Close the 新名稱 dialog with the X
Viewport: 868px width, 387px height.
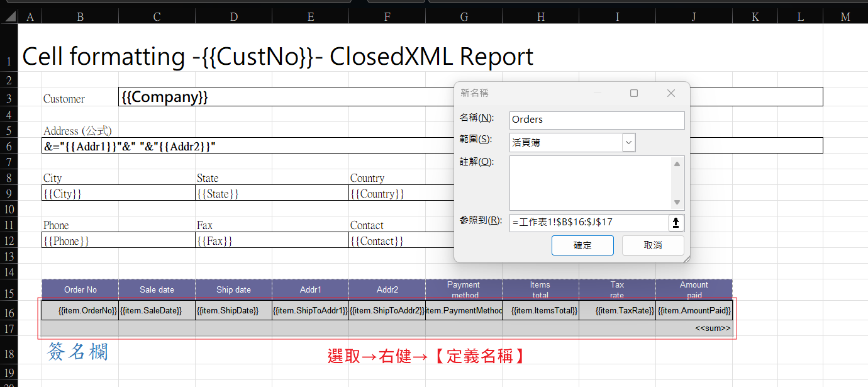[670, 93]
